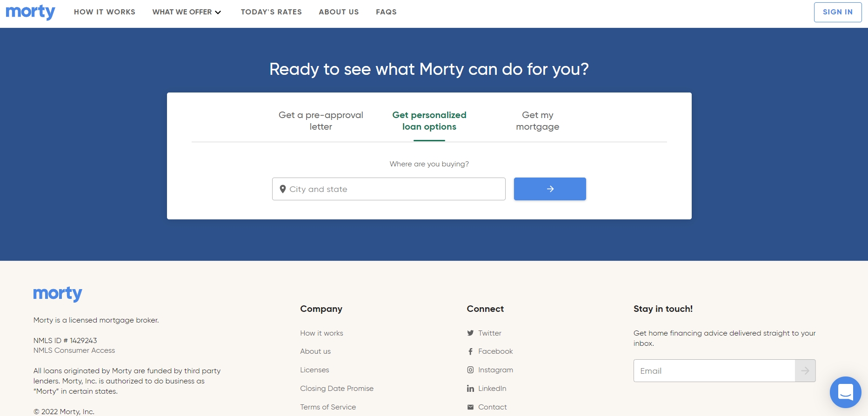Click the location pin icon in the city field
868x416 pixels.
coord(282,189)
